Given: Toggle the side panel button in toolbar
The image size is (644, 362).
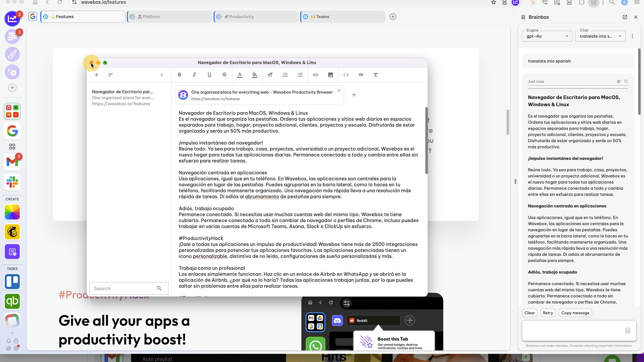Looking at the screenshot, I should [594, 3].
